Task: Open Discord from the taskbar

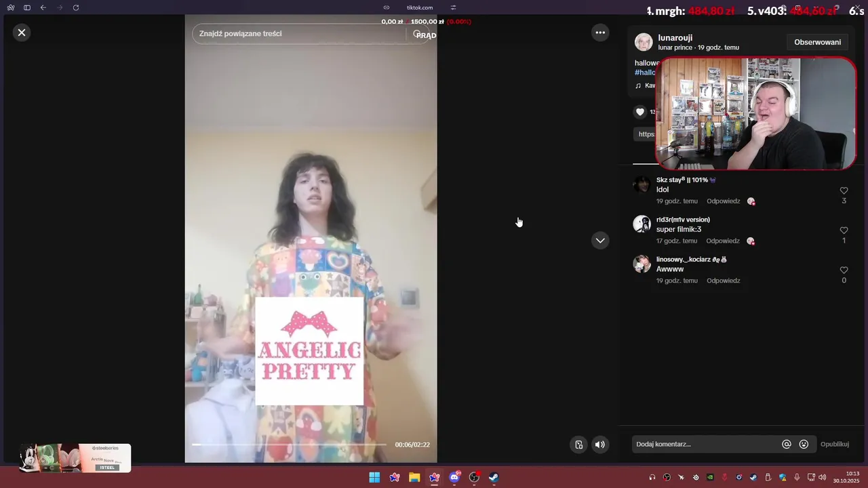Action: [454, 478]
